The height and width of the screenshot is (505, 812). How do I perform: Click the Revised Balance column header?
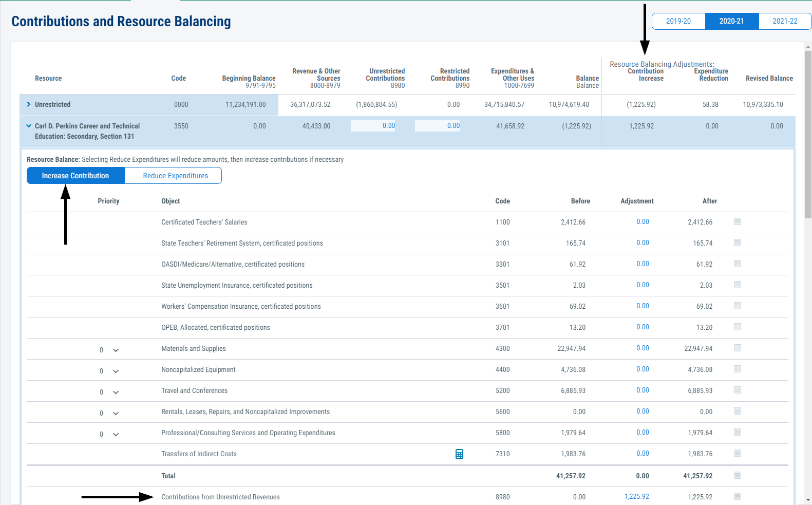click(769, 79)
